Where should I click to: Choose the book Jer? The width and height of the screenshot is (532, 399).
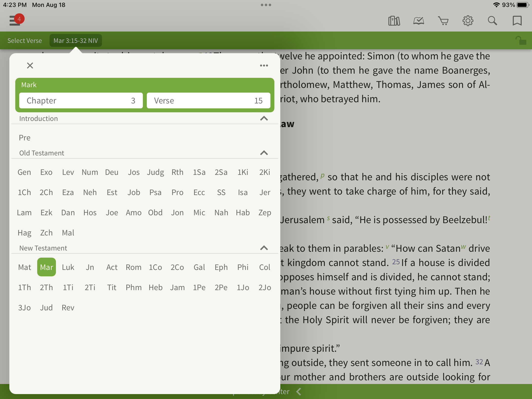[265, 192]
